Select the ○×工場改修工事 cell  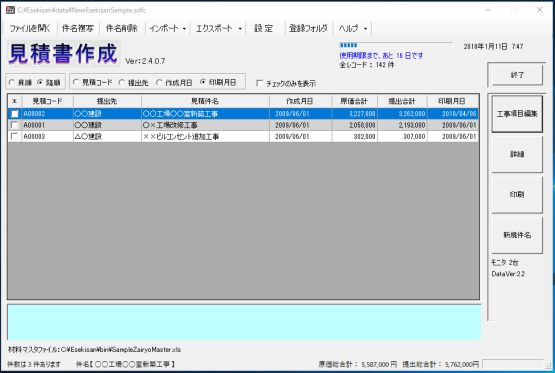coord(205,125)
